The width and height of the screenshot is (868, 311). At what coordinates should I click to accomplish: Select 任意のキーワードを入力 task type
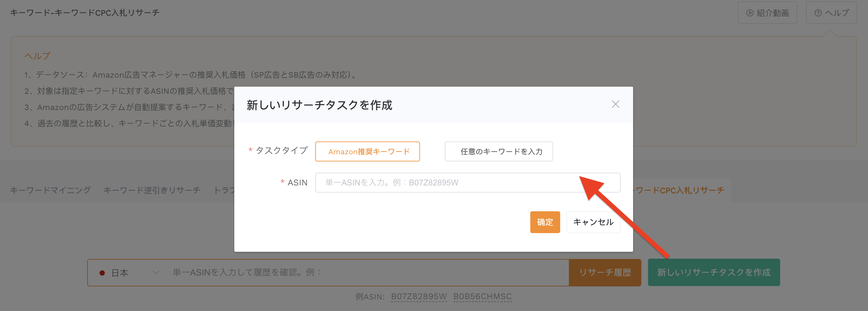click(499, 152)
